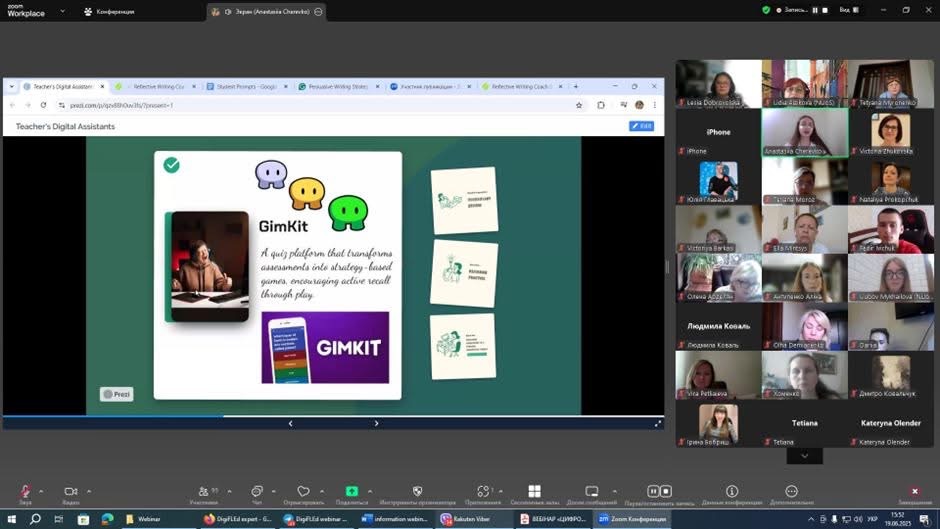Image resolution: width=940 pixels, height=529 pixels.
Task: Pause recording from the top bar
Action: tap(815, 10)
